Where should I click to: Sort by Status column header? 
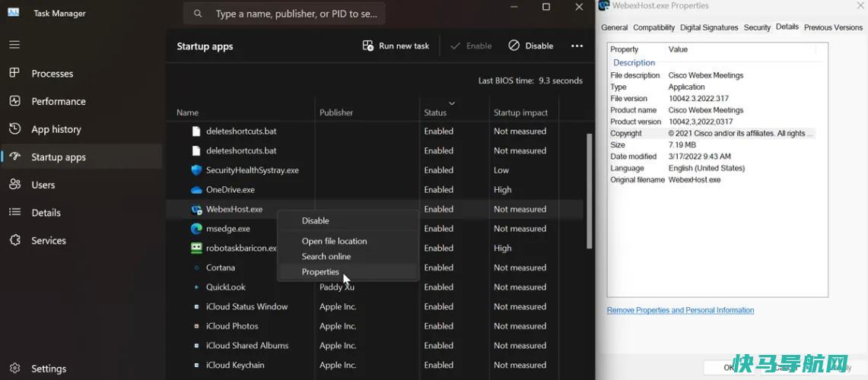pyautogui.click(x=435, y=112)
